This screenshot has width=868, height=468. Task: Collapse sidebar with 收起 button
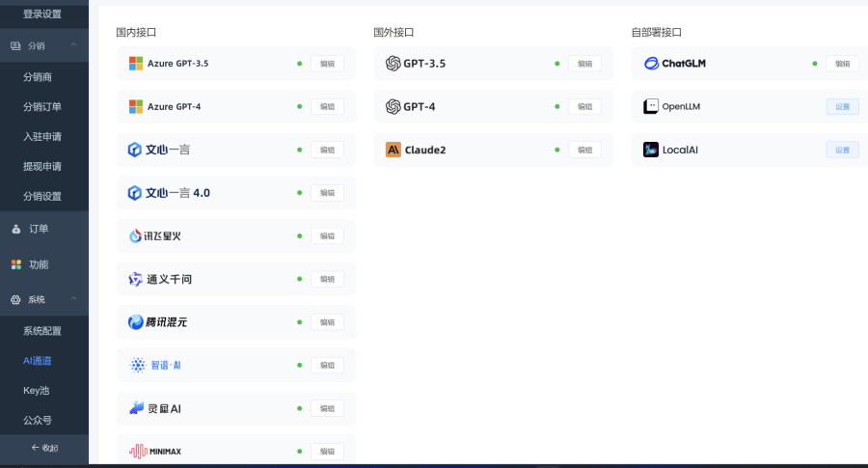point(44,448)
